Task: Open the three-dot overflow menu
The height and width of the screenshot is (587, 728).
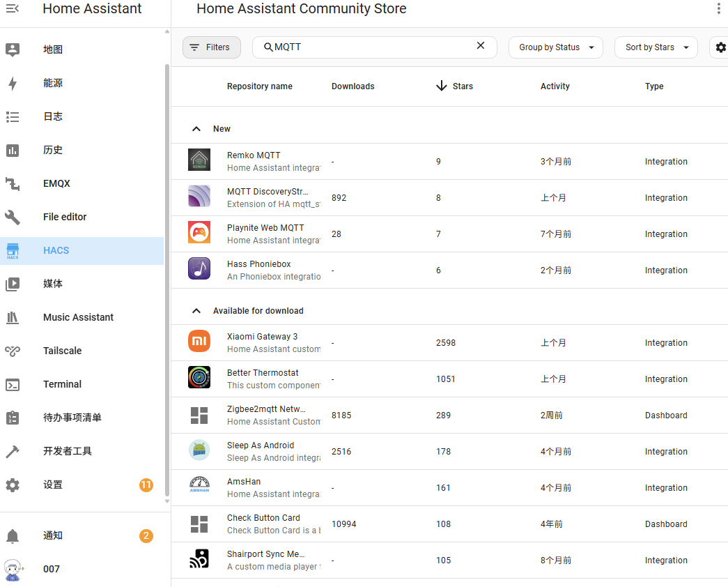Action: coord(719,8)
